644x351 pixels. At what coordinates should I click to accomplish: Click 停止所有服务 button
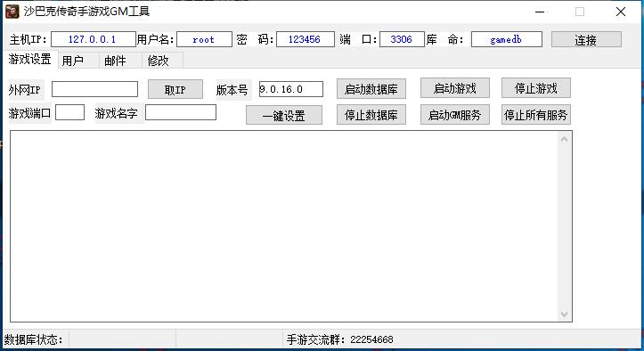pyautogui.click(x=536, y=115)
